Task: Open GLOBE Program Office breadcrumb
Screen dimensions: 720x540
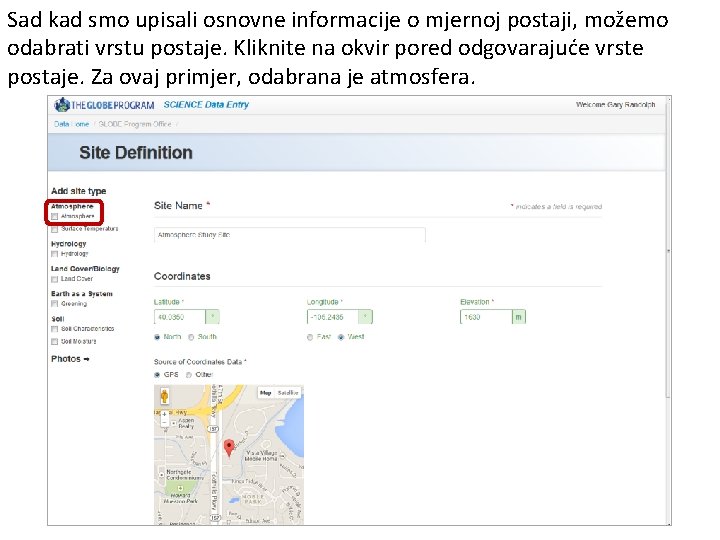Action: tap(135, 124)
